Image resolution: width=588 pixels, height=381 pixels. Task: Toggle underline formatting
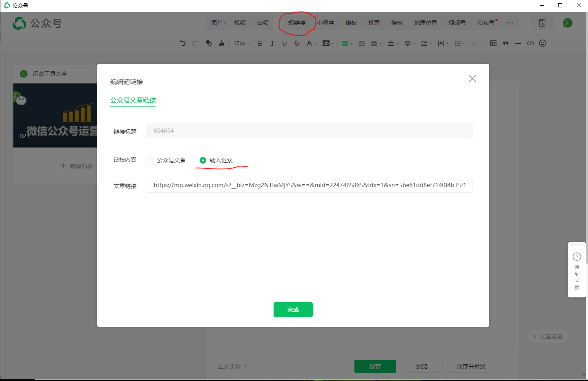pyautogui.click(x=284, y=43)
